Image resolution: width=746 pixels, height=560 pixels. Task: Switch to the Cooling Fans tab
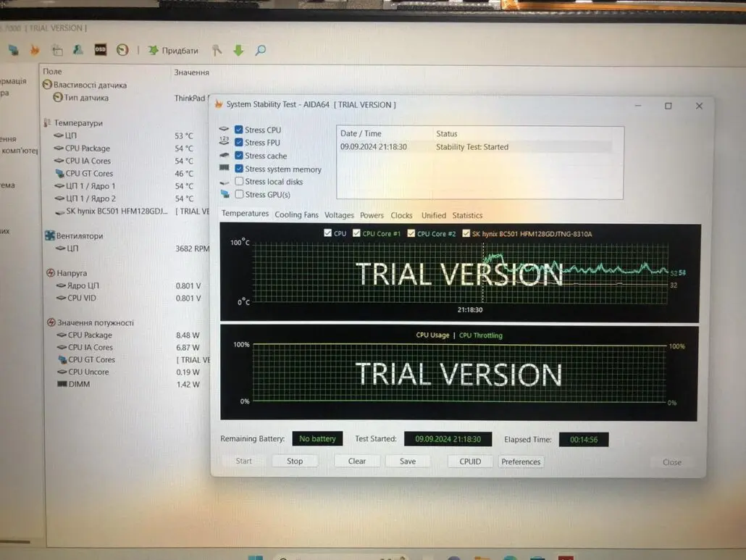(296, 215)
